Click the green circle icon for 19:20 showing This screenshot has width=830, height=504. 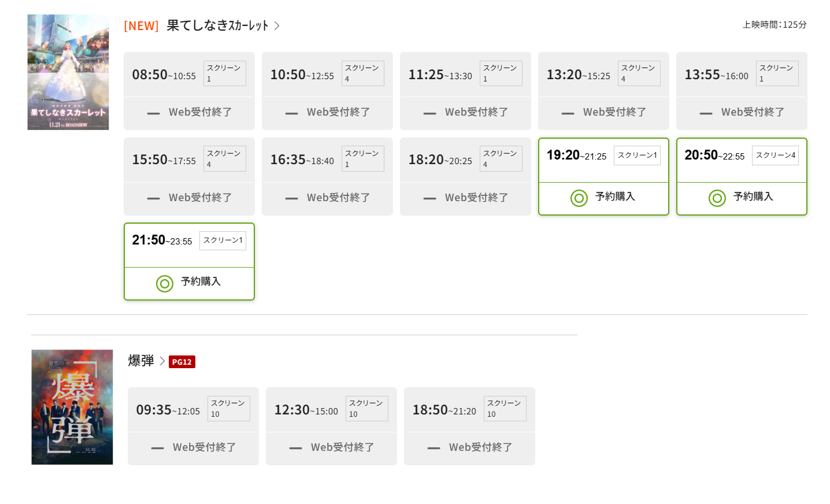[579, 198]
